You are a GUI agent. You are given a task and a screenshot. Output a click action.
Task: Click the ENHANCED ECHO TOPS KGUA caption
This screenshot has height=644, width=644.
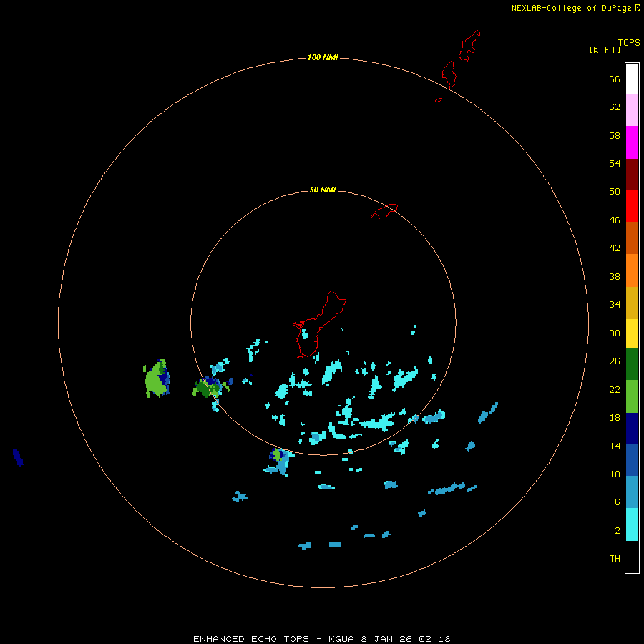321,639
